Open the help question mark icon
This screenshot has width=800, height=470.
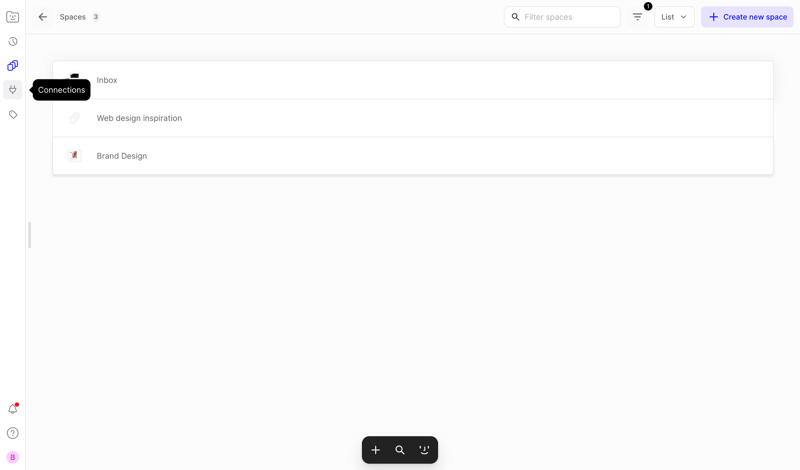13,433
